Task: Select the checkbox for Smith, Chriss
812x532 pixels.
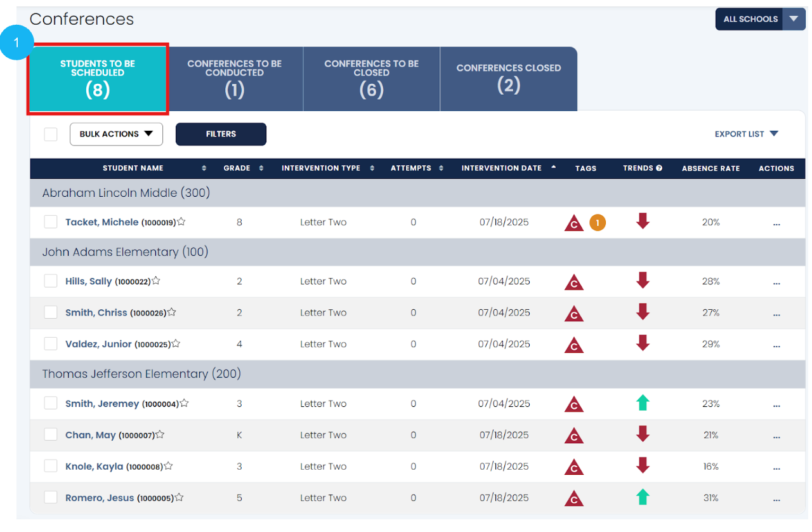Action: 51,312
